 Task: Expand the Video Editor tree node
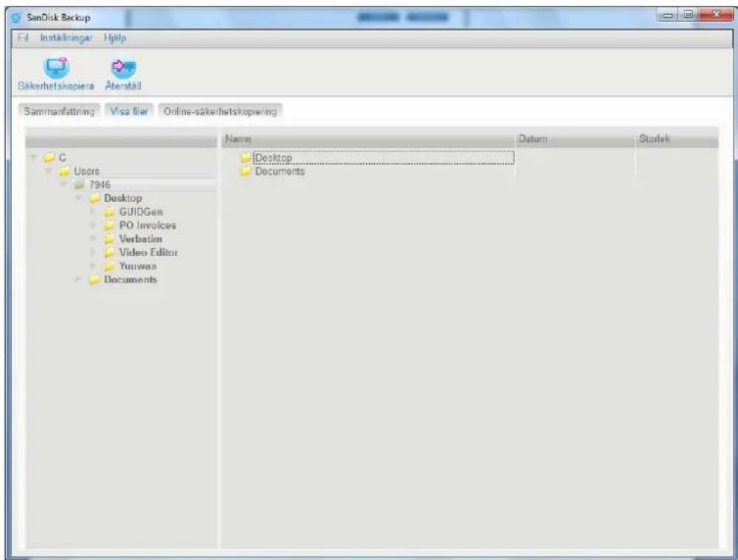point(93,252)
